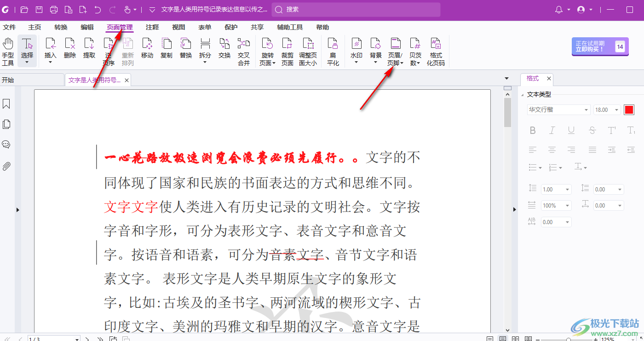Toggle Bold text formatting
Viewport: 644px width, 341px height.
tap(533, 130)
